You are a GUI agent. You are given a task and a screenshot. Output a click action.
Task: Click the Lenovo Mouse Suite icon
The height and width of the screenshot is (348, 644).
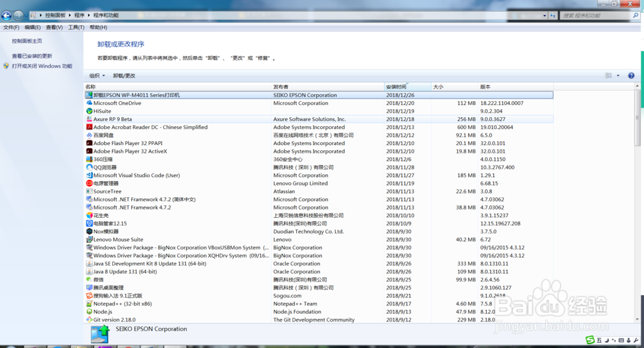coord(89,239)
